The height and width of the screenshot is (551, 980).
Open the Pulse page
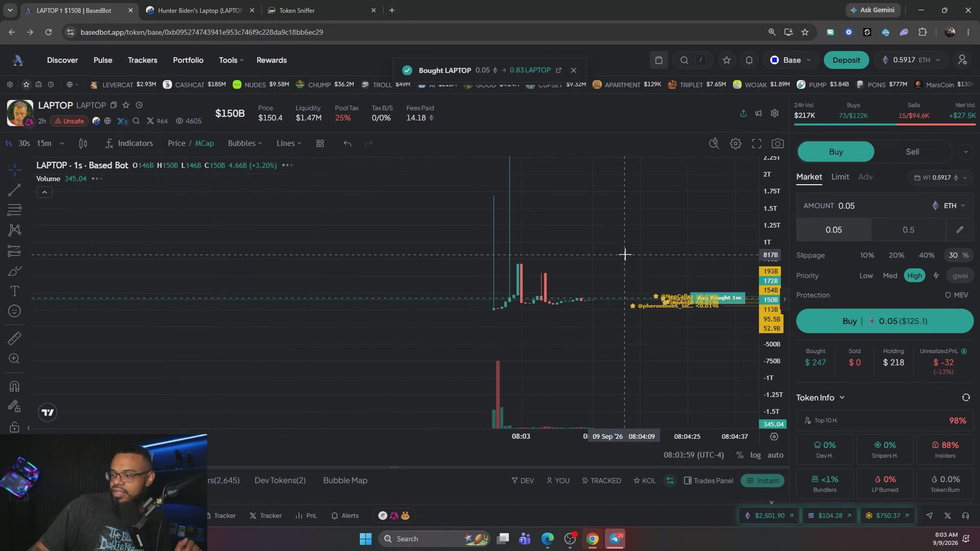103,60
